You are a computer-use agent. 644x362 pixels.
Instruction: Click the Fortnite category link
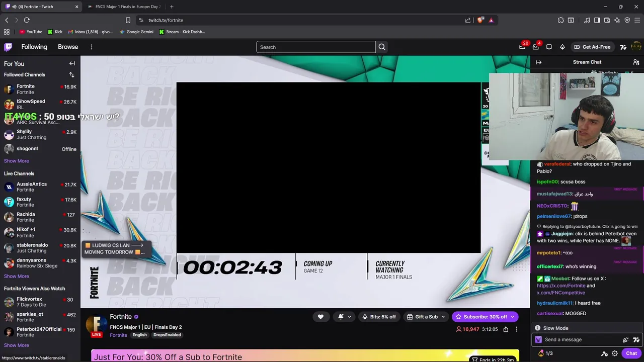click(119, 335)
